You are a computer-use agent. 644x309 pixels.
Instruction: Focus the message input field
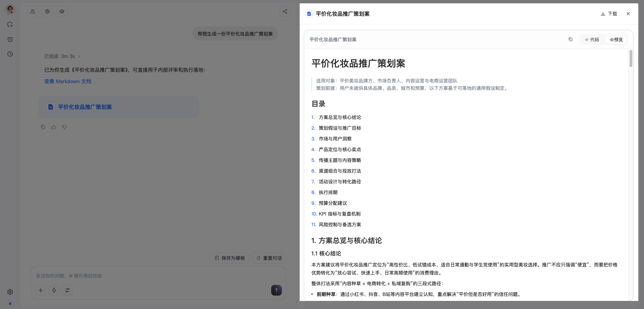tap(158, 276)
